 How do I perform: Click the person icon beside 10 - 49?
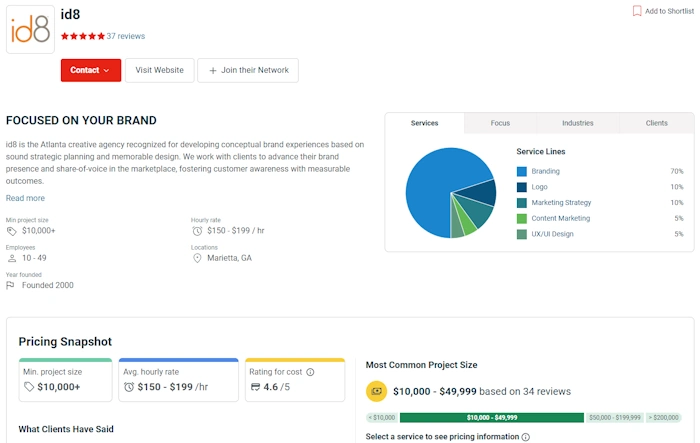[12, 258]
